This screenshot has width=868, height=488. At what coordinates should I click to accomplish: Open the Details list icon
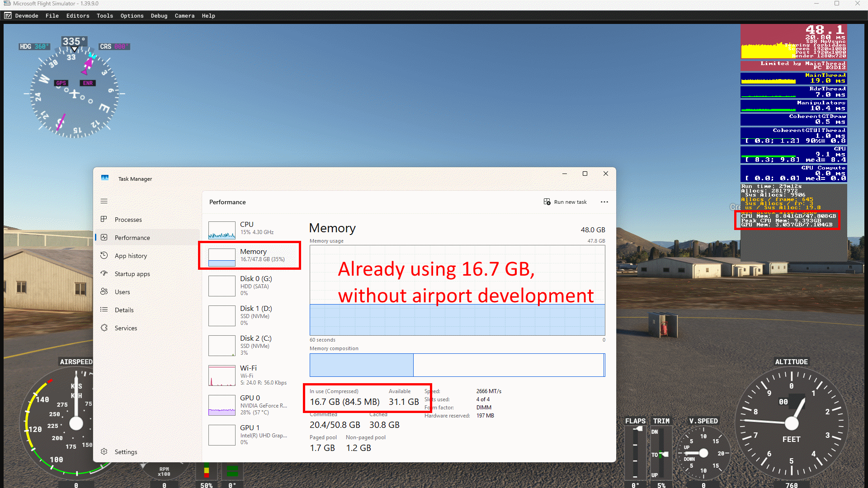104,310
